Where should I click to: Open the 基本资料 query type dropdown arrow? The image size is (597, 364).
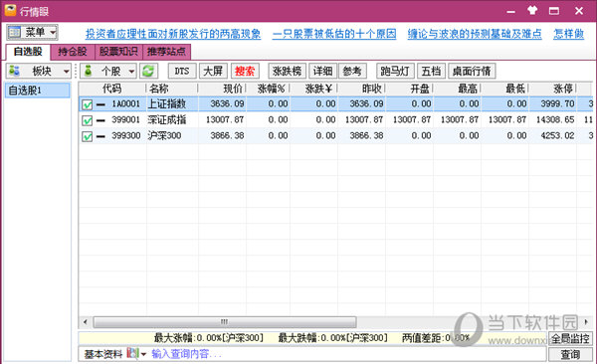(x=143, y=354)
